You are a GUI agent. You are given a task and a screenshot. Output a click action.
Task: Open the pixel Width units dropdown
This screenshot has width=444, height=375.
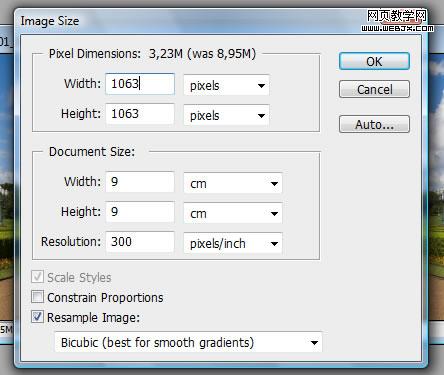pyautogui.click(x=226, y=85)
